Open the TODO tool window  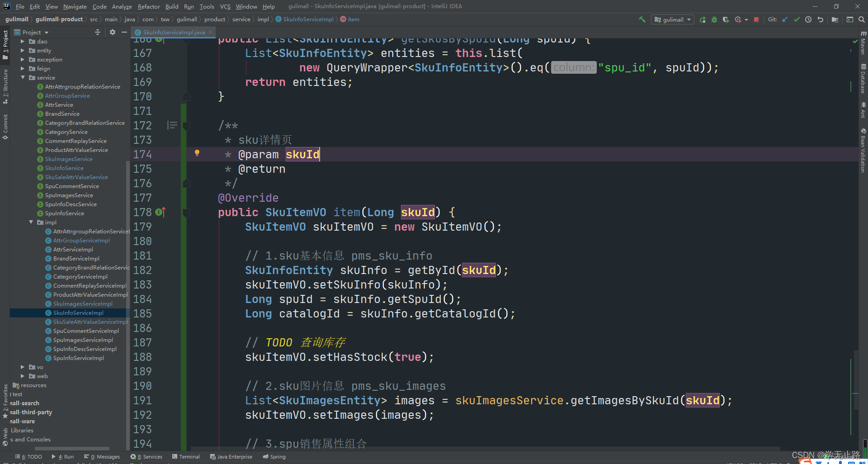(x=28, y=457)
